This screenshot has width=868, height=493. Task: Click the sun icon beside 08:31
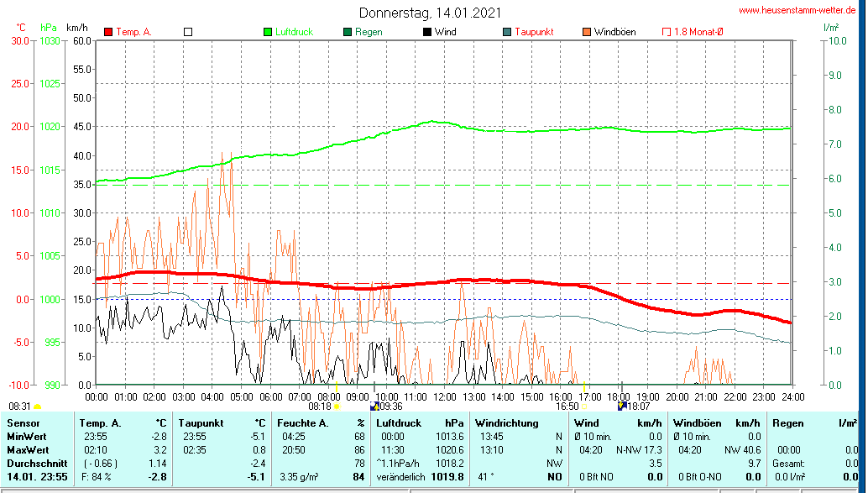click(x=37, y=407)
